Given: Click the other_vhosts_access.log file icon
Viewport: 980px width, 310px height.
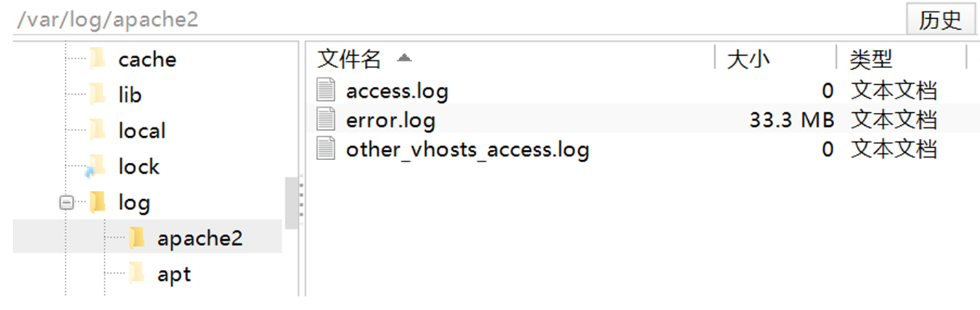Looking at the screenshot, I should point(326,149).
